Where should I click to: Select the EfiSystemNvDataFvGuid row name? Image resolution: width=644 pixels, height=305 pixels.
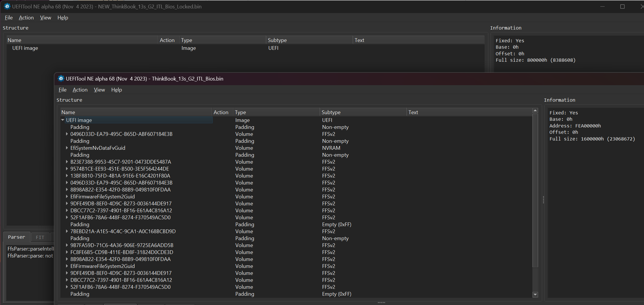(98, 148)
